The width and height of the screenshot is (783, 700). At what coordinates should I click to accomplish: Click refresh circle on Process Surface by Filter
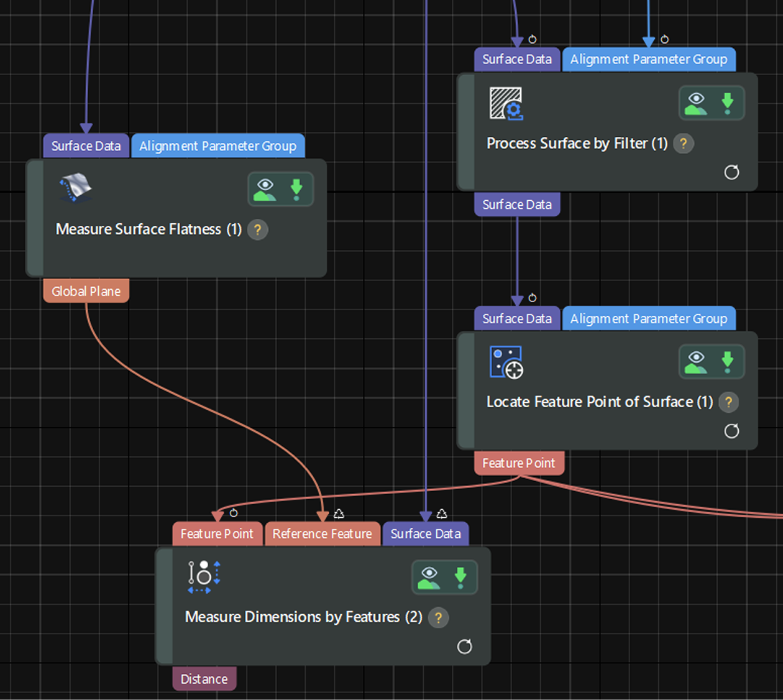pyautogui.click(x=731, y=172)
